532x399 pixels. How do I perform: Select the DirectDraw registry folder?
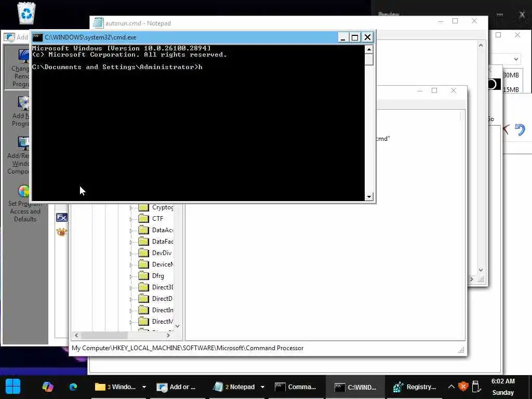[156, 299]
